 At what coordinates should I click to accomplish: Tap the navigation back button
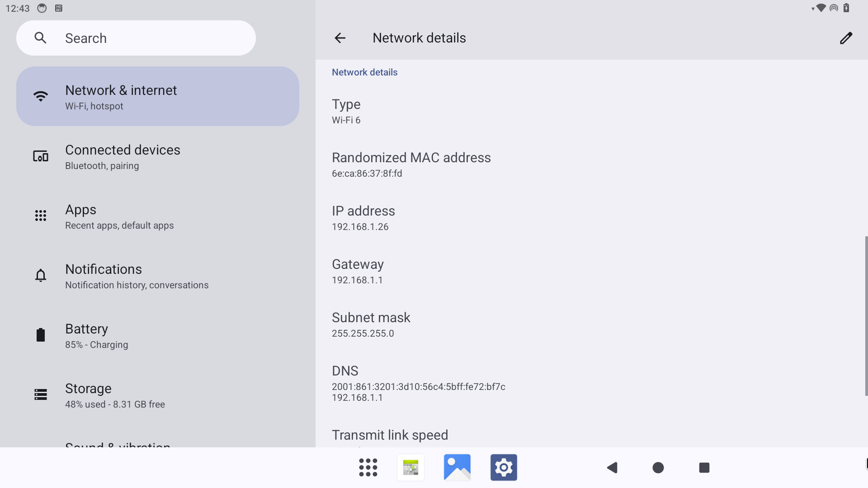[x=612, y=467]
